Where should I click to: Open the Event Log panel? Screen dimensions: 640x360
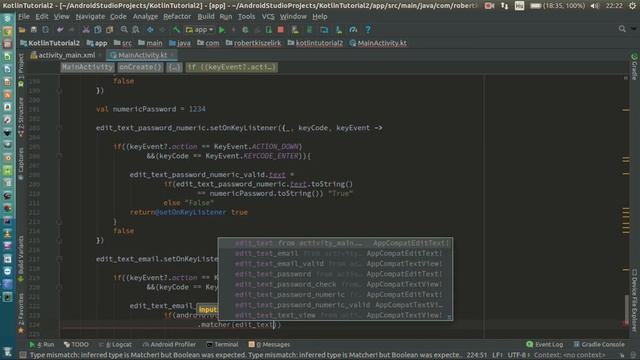(544, 344)
